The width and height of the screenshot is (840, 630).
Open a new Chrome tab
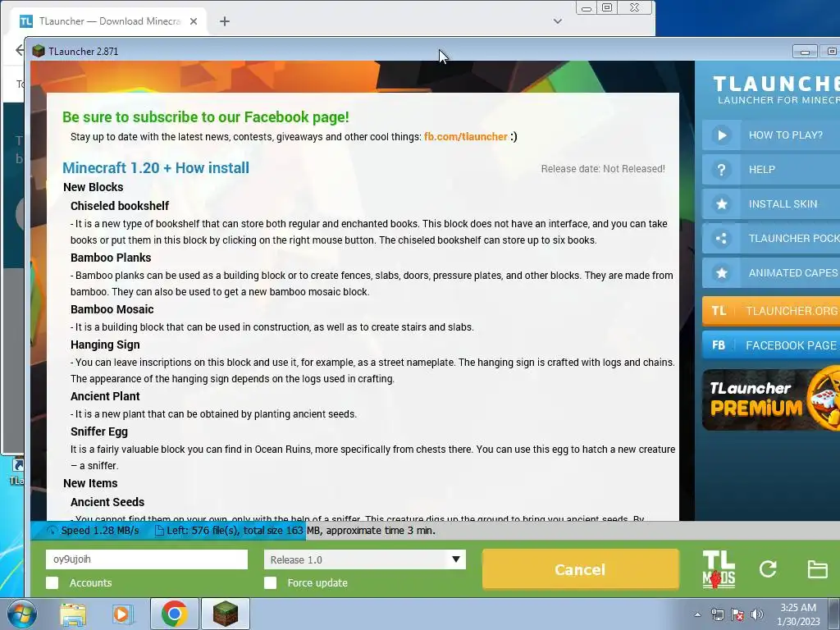coord(225,21)
